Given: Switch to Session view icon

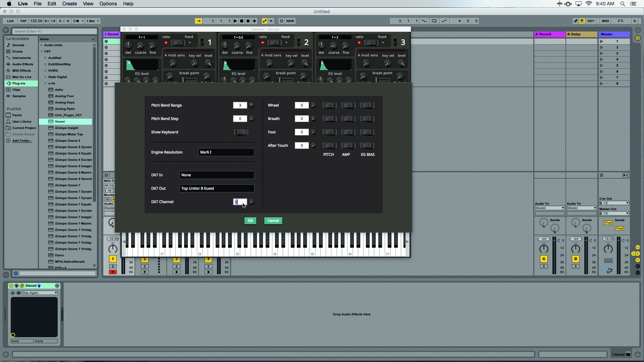Looking at the screenshot, I should click(638, 38).
